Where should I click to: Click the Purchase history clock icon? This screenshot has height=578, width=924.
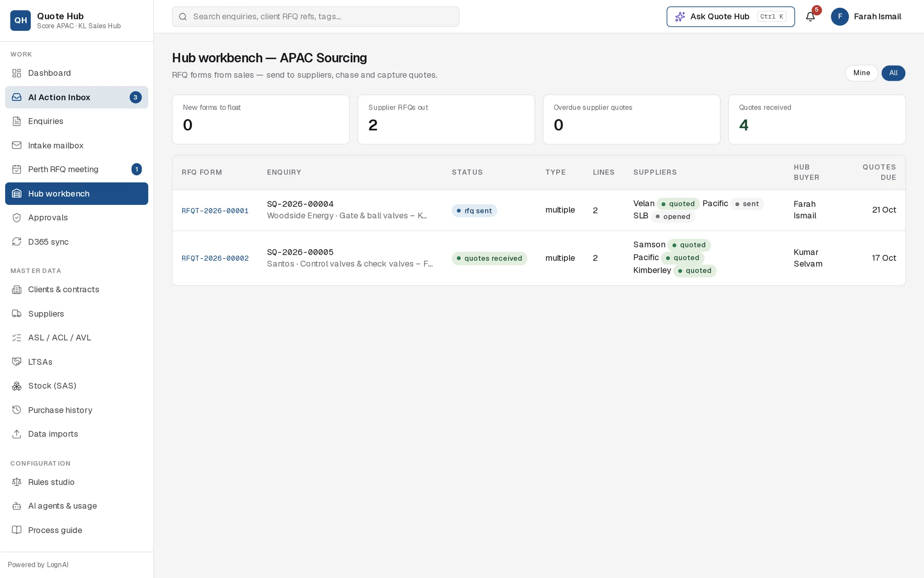pyautogui.click(x=17, y=410)
